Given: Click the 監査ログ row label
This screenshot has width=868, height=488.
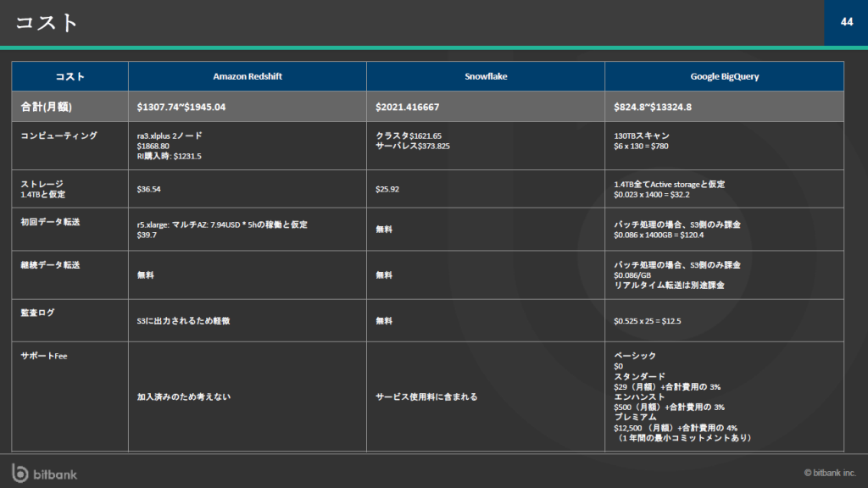Looking at the screenshot, I should (37, 313).
